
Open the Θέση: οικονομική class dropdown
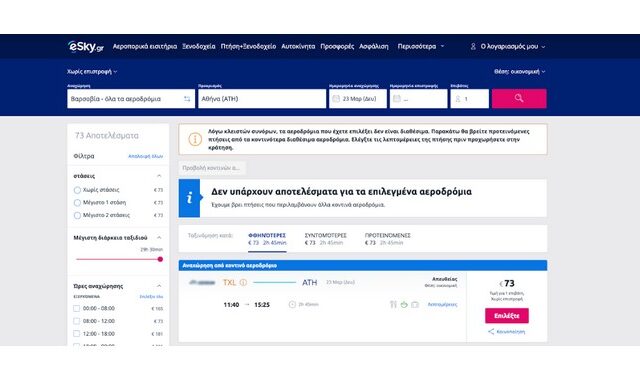(520, 71)
